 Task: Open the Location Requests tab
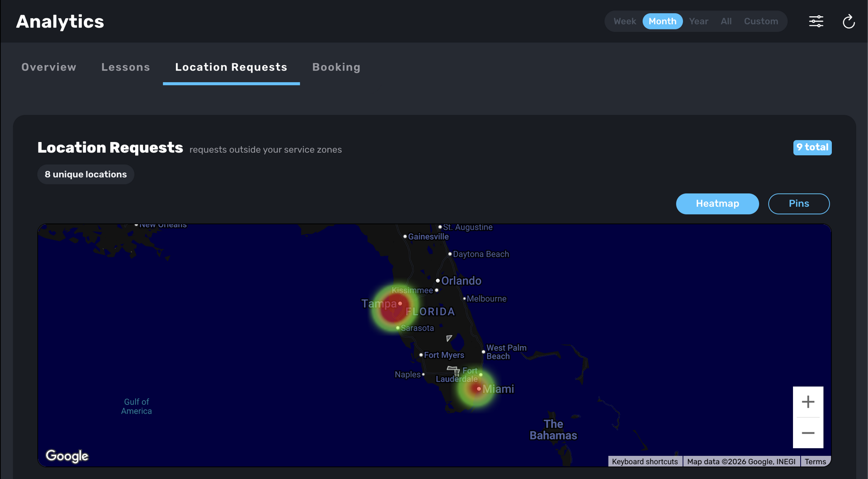tap(231, 67)
